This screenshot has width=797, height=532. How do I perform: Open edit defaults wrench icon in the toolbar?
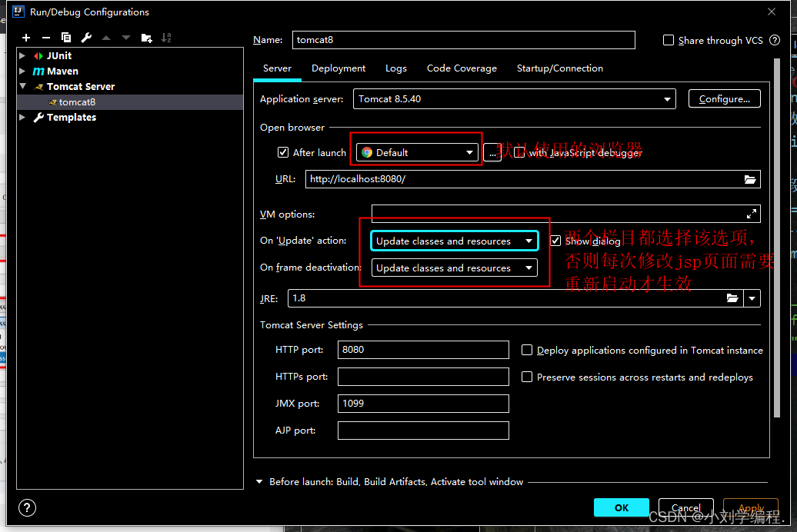point(86,38)
